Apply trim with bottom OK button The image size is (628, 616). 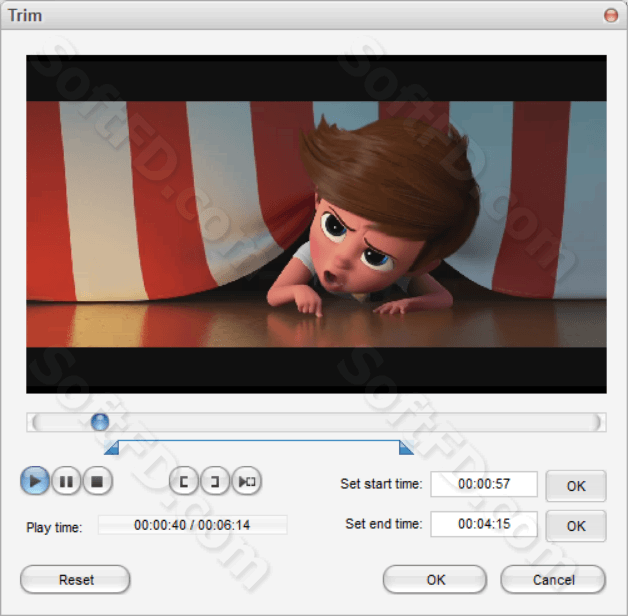click(x=435, y=580)
